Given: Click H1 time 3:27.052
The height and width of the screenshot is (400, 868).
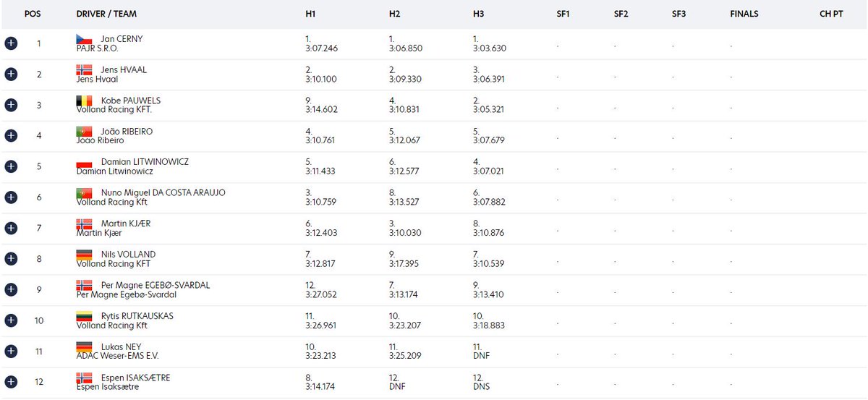Looking at the screenshot, I should (x=321, y=294).
